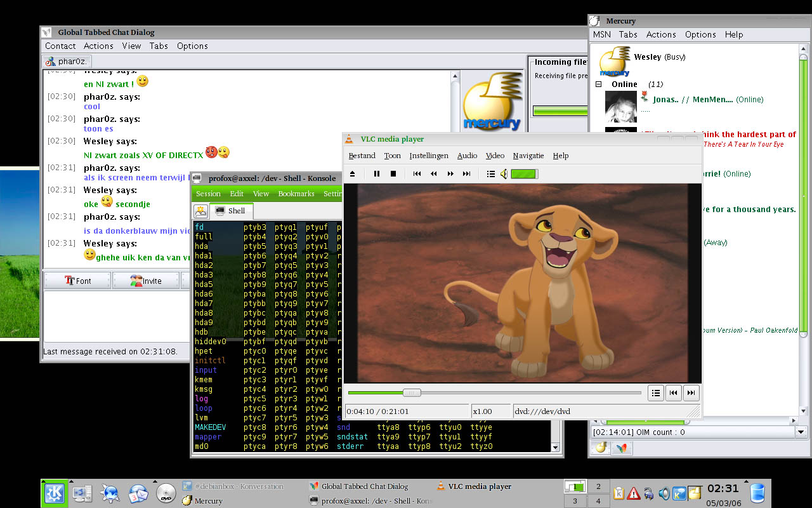Click DVD launcher icon in panel
The width and height of the screenshot is (812, 508).
[166, 493]
